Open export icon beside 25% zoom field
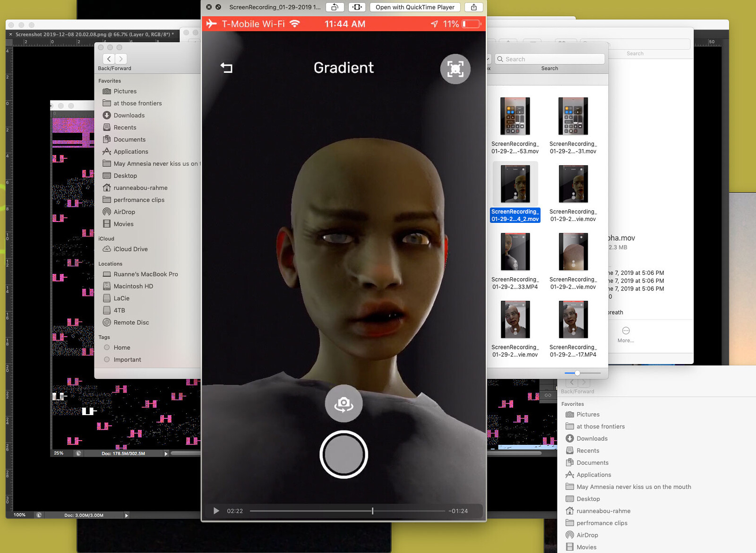 (78, 453)
